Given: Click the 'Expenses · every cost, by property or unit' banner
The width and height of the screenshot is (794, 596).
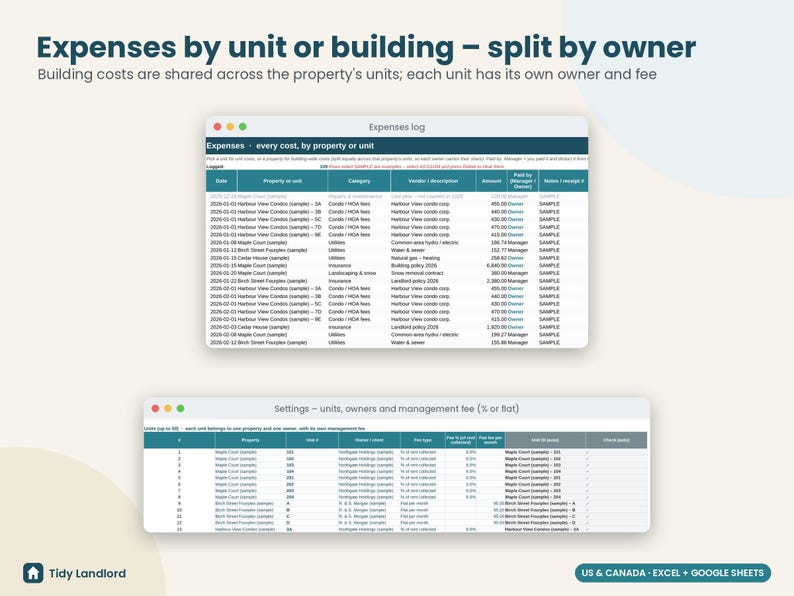Looking at the screenshot, I should [x=397, y=146].
